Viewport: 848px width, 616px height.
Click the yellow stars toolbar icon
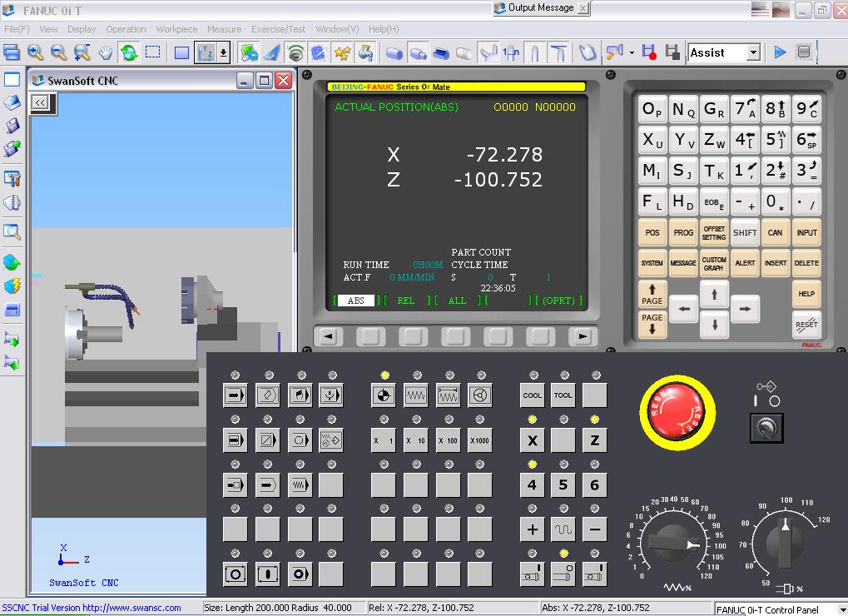point(343,52)
